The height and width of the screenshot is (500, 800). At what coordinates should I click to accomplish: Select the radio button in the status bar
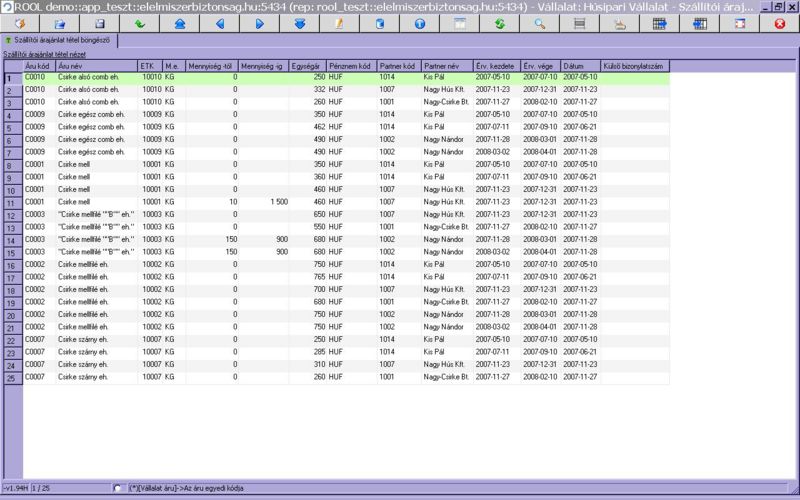click(x=117, y=488)
